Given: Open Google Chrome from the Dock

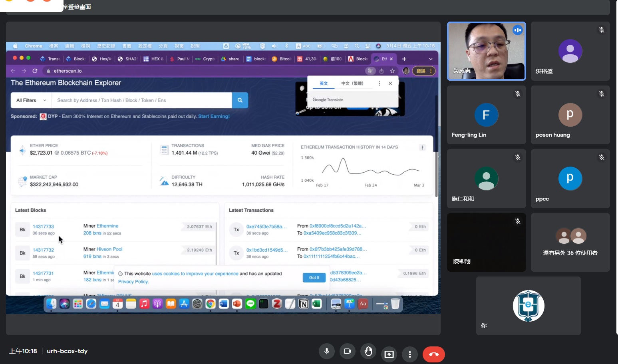Looking at the screenshot, I should pos(211,304).
